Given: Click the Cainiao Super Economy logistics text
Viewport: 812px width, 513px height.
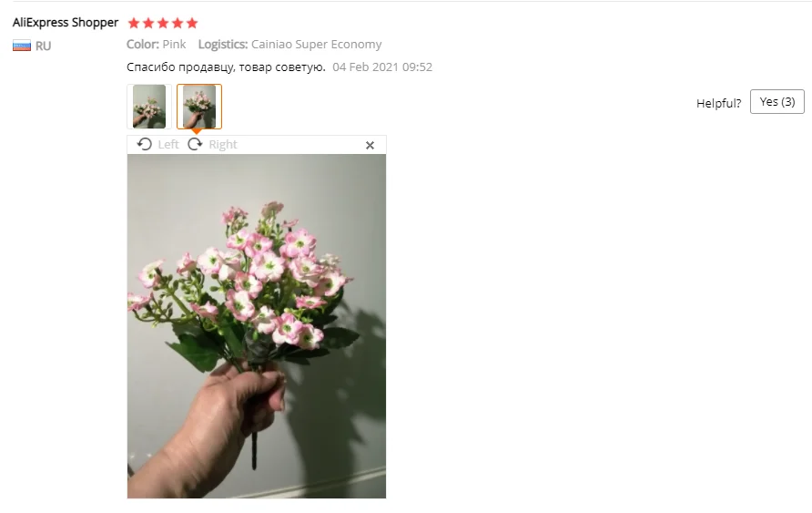Looking at the screenshot, I should 317,45.
